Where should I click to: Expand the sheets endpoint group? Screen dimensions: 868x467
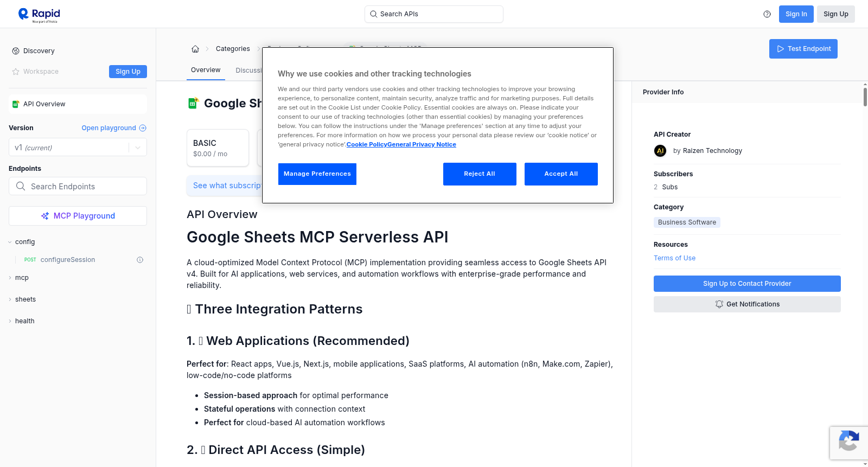point(22,299)
